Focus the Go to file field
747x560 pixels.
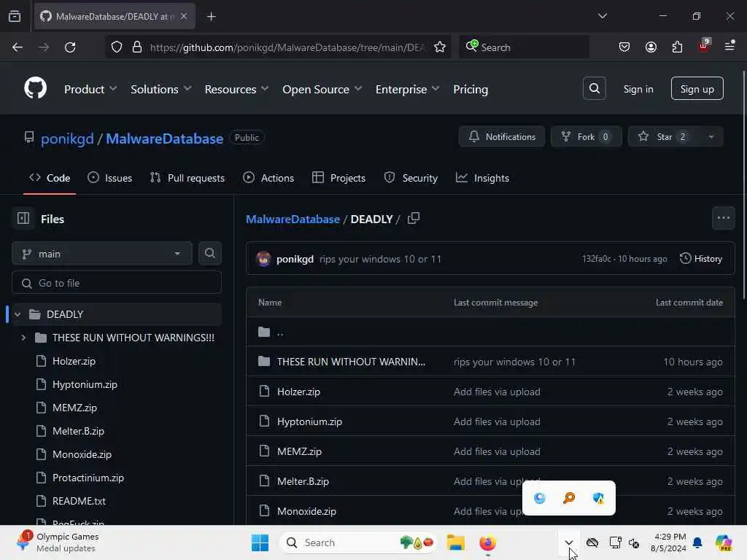(x=117, y=283)
